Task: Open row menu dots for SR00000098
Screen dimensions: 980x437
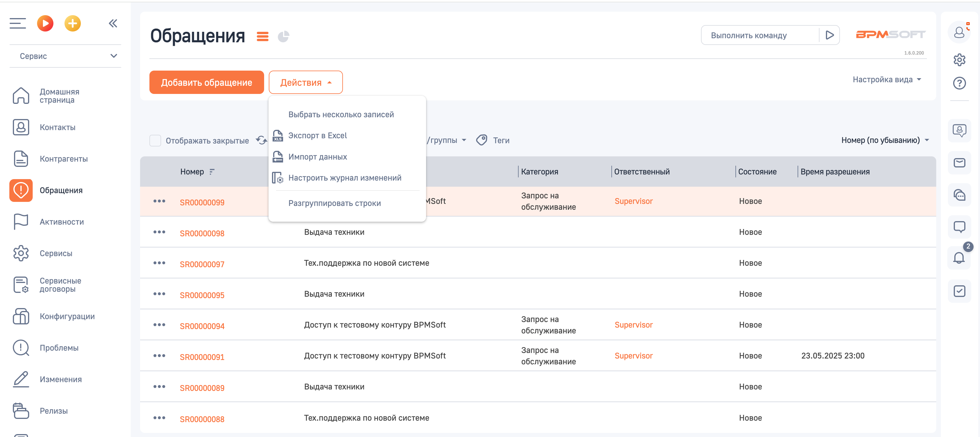Action: point(159,232)
